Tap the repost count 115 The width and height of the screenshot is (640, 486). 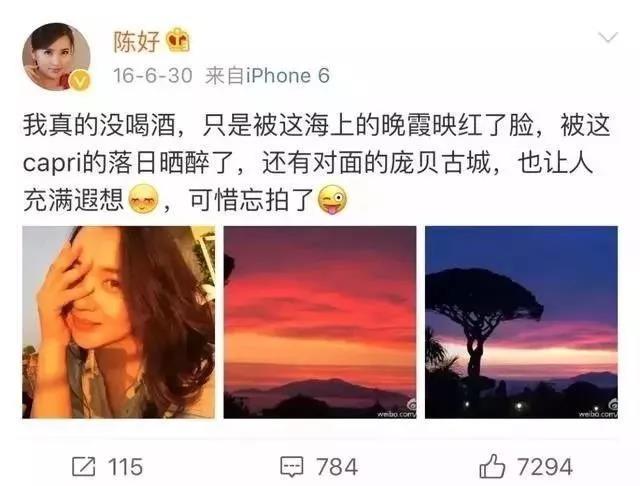[x=125, y=467]
